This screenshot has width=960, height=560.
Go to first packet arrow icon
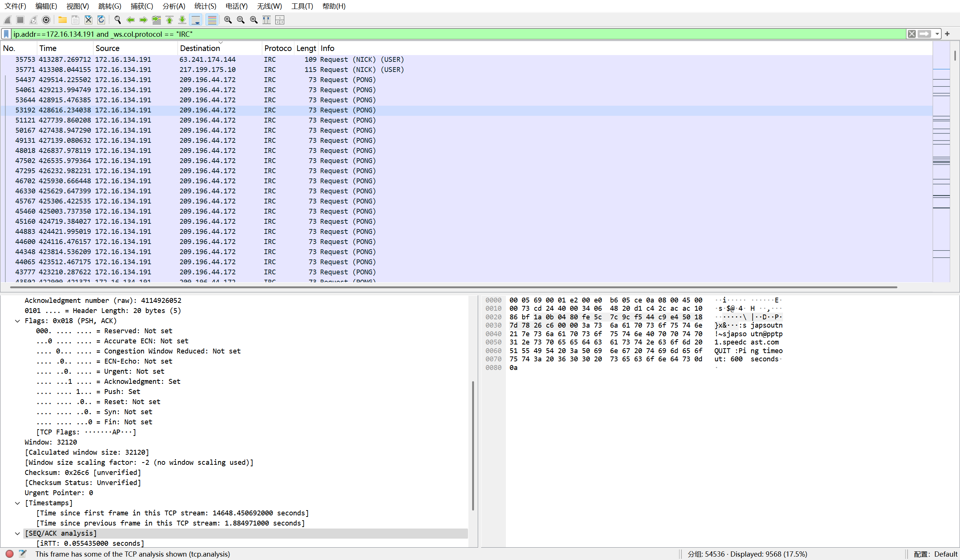[169, 20]
